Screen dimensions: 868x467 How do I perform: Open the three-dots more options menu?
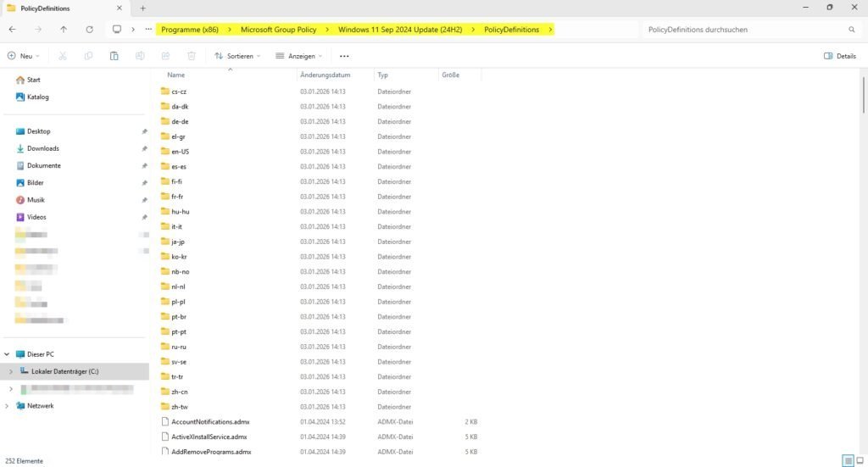343,56
